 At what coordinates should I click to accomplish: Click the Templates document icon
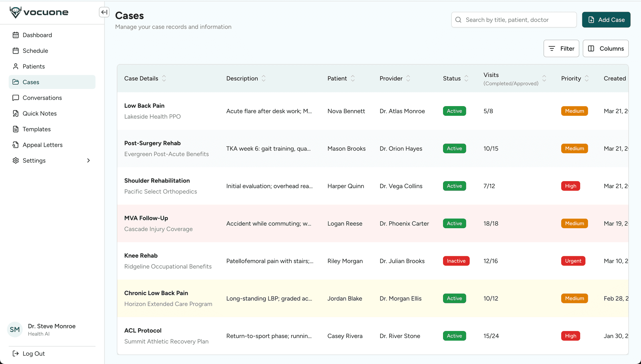click(x=16, y=129)
